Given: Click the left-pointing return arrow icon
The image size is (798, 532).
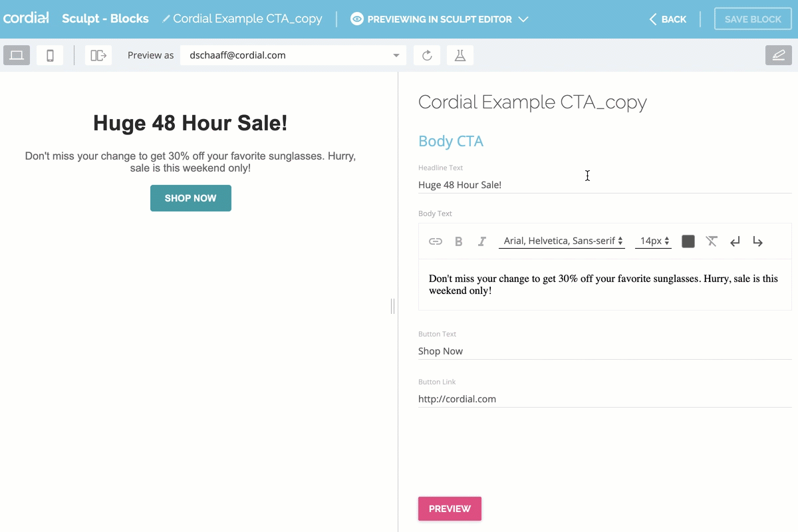Looking at the screenshot, I should tap(735, 241).
